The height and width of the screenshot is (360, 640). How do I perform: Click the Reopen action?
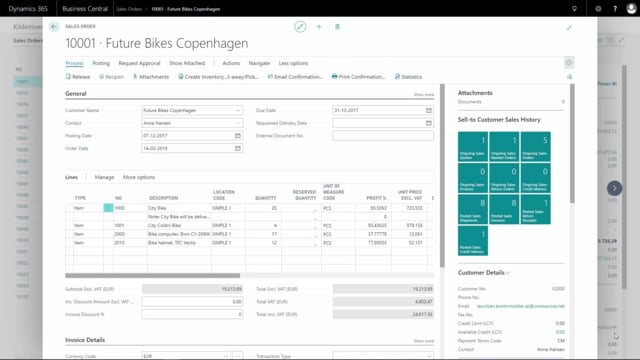111,77
